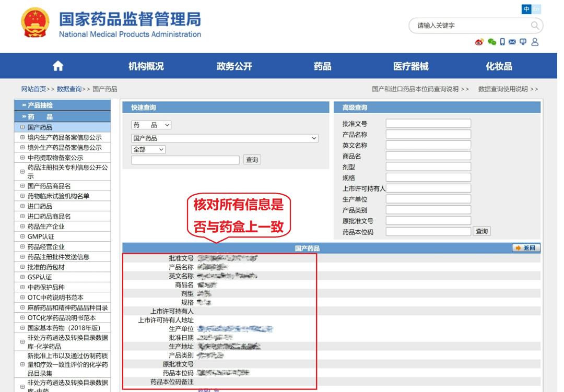Open the 全部 filter dropdown
This screenshot has width=564, height=392.
[x=148, y=150]
